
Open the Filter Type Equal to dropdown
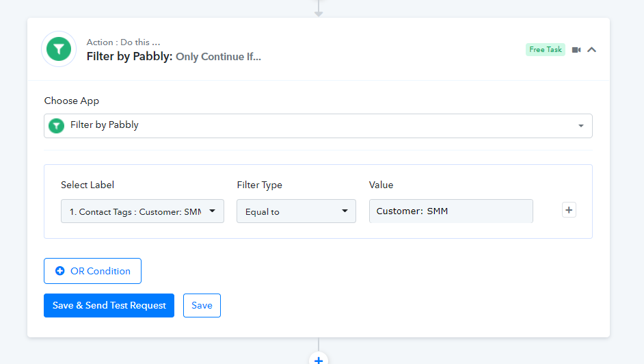[296, 211]
